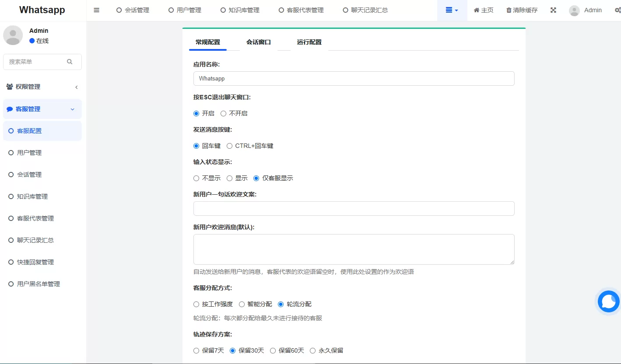Open 用户管理 tab in top navigation
Image resolution: width=621 pixels, height=364 pixels.
pyautogui.click(x=185, y=10)
